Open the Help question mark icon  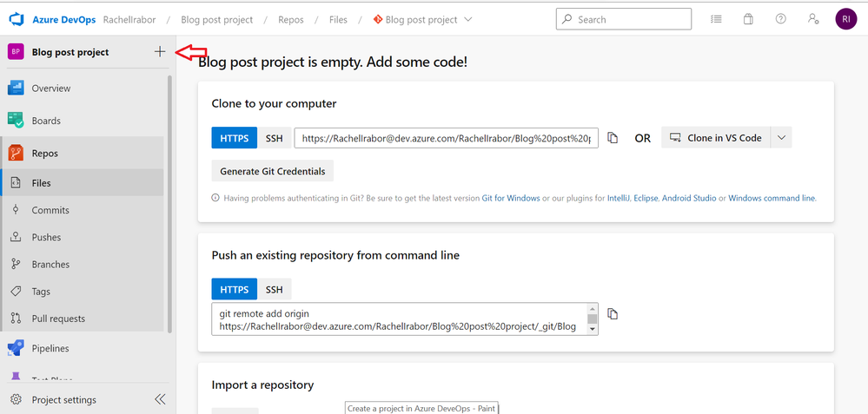[780, 19]
